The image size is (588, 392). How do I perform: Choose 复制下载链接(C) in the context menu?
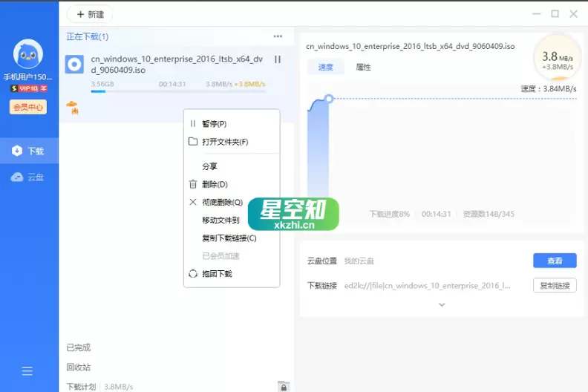232,238
